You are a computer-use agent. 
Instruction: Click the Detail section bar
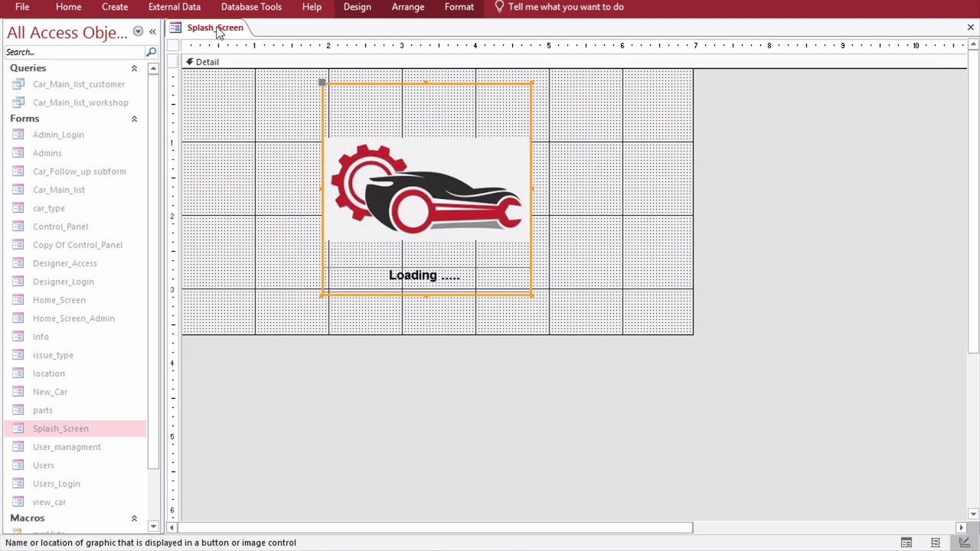point(574,62)
